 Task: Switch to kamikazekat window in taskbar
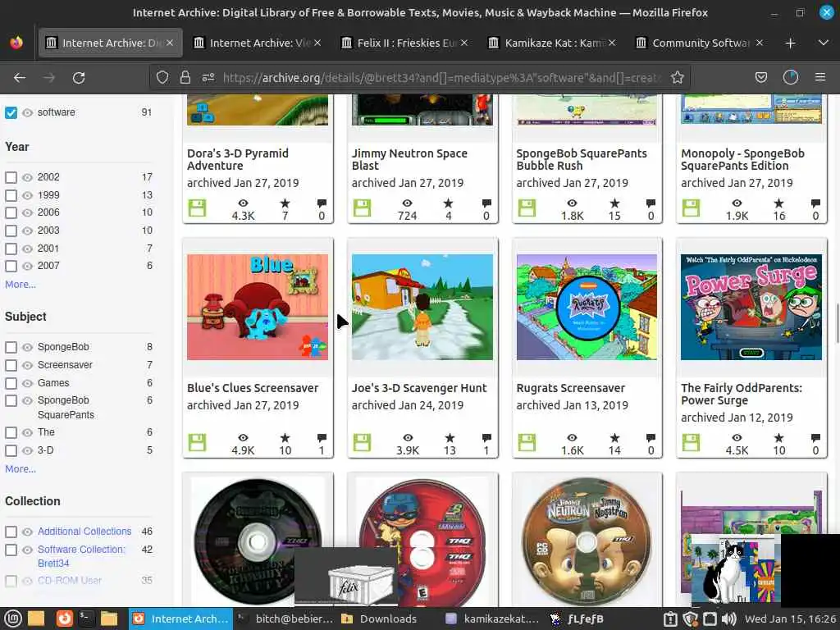[493, 619]
